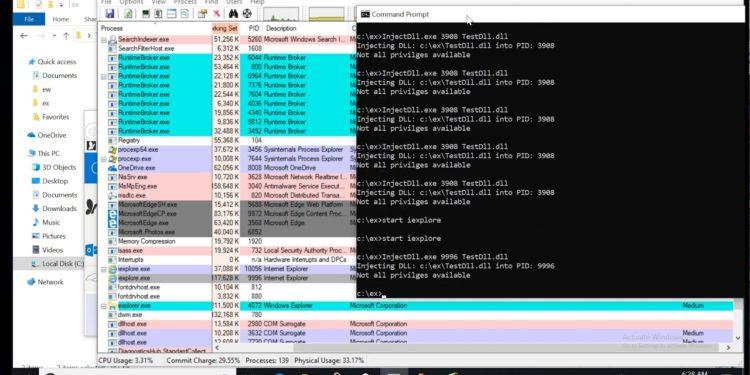Screen dimensions: 750x375
Task: Click the Pictures icon in sidebar
Action: (x=36, y=236)
